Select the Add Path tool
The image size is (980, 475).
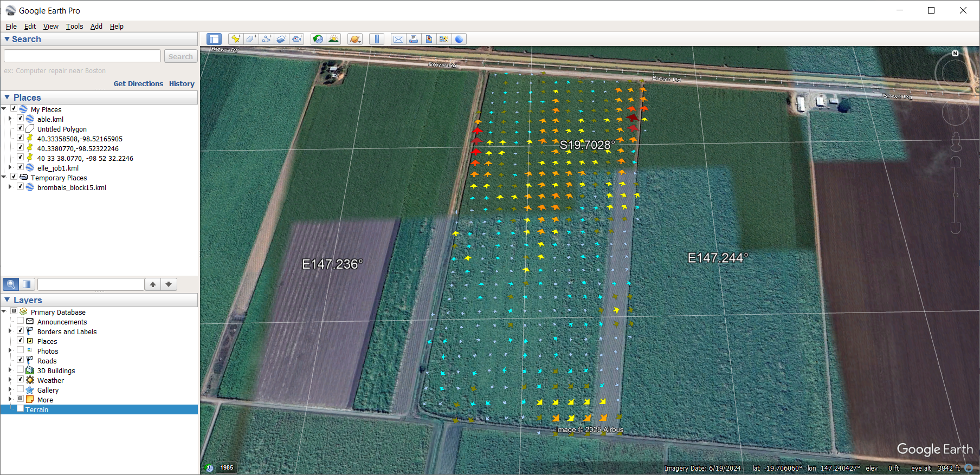(266, 39)
